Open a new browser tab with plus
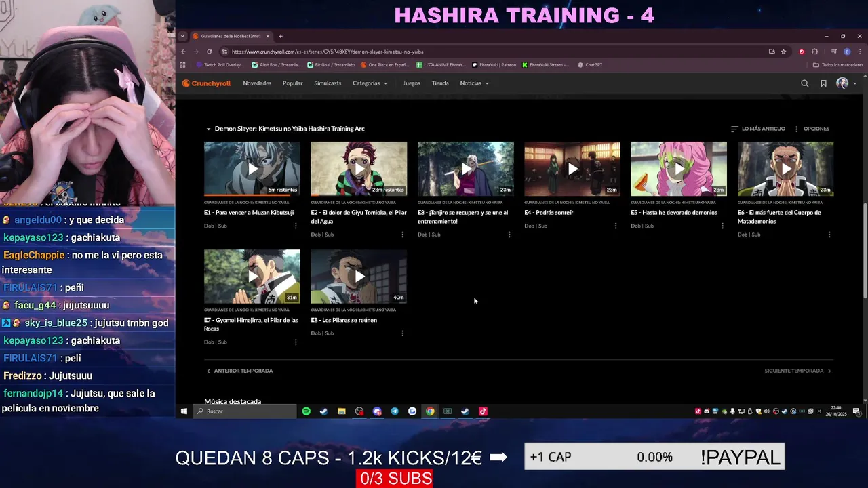Image resolution: width=868 pixels, height=488 pixels. tap(281, 36)
